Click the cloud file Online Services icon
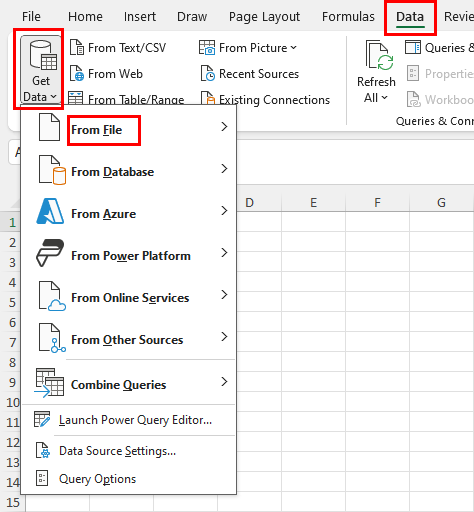Screen dimensions: 474x512 [x=52, y=296]
